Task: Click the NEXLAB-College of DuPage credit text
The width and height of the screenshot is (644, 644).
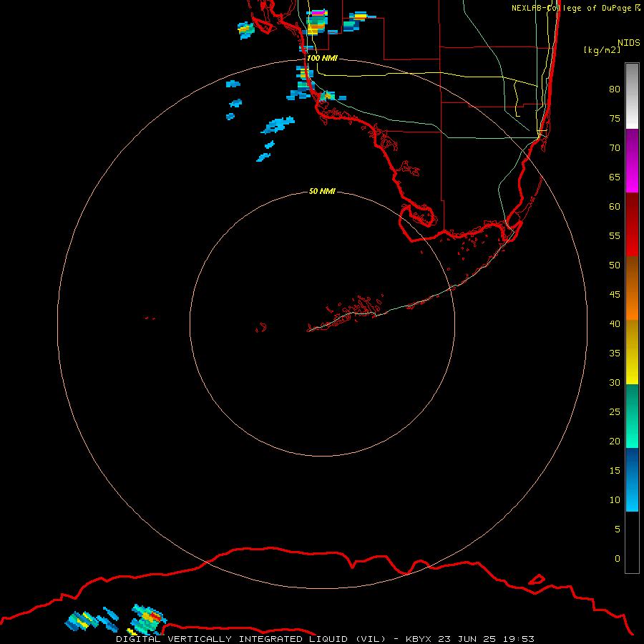Action: click(571, 8)
